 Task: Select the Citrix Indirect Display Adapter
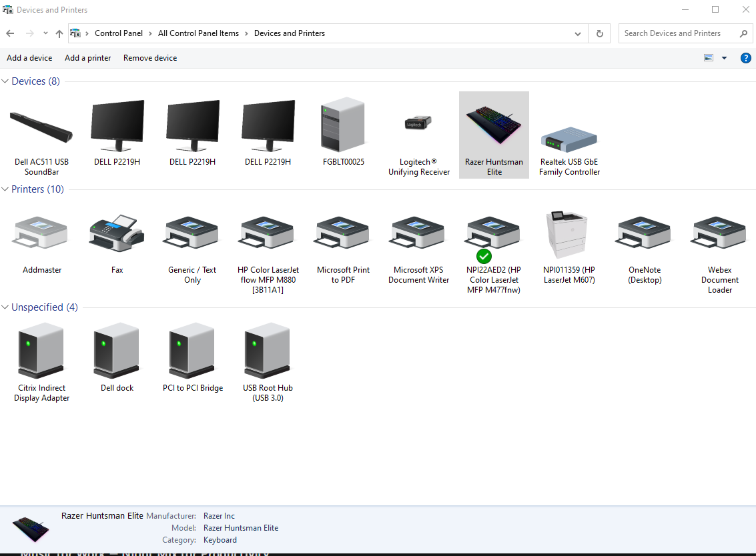pyautogui.click(x=42, y=362)
